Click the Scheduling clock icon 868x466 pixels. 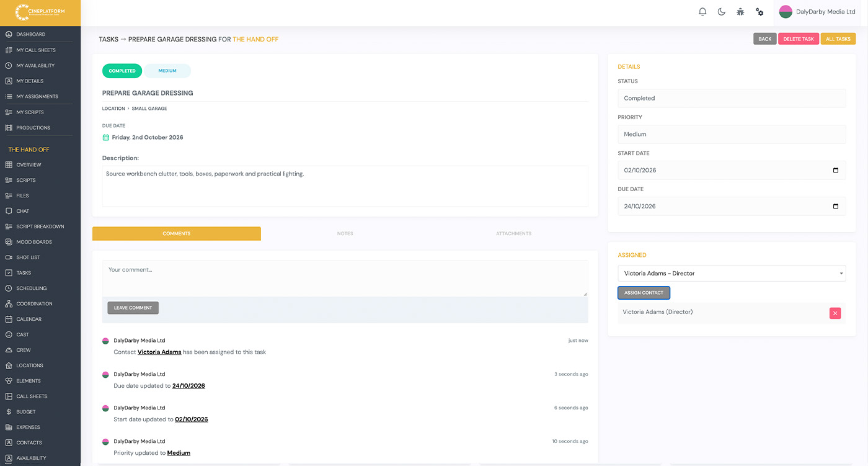pyautogui.click(x=9, y=289)
